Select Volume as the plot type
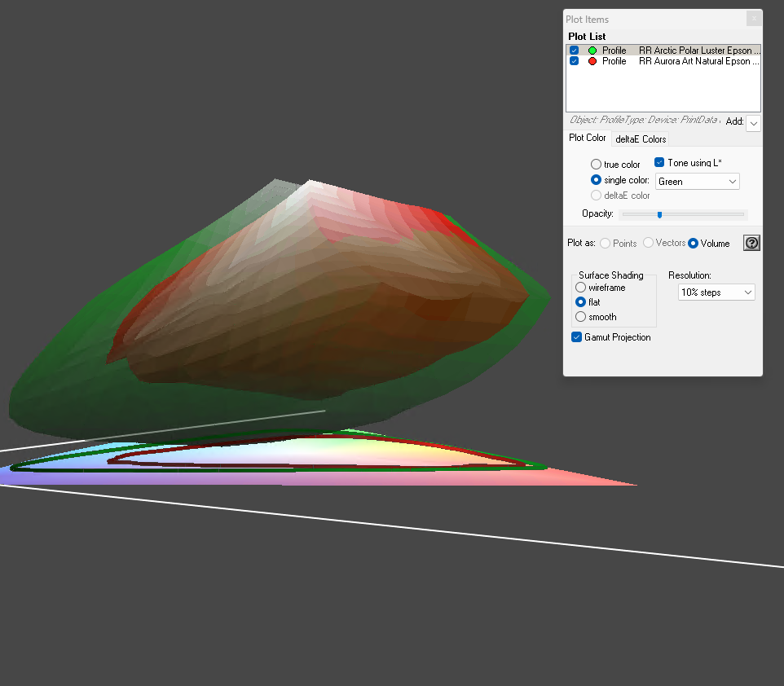784x686 pixels. [694, 244]
